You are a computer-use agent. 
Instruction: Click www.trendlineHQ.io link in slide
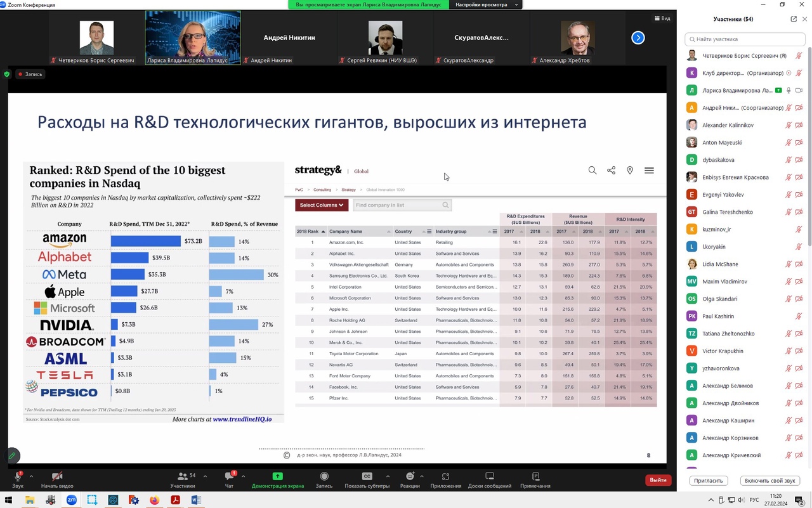(242, 419)
